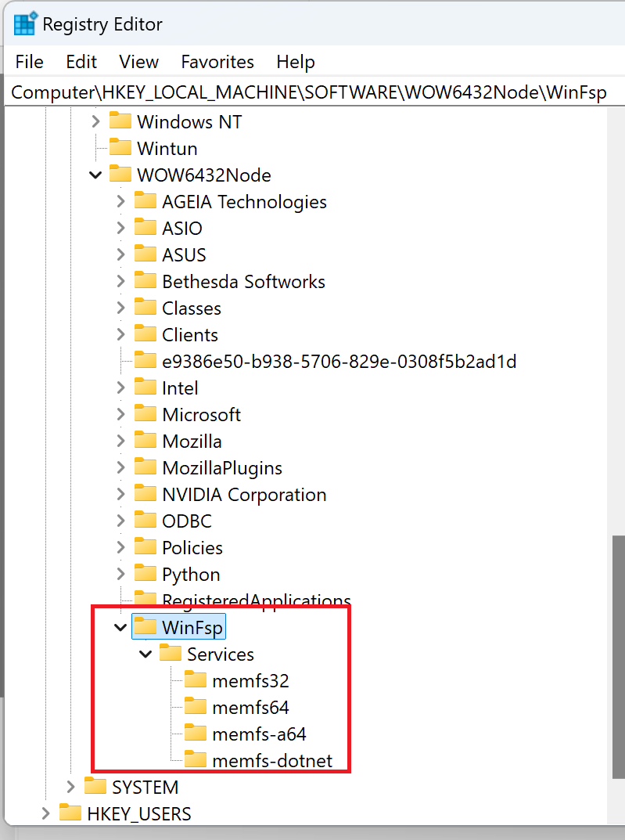
Task: Select the e9386e50-b938-5706-829e-0308f5b2ad1d key label
Action: click(339, 362)
